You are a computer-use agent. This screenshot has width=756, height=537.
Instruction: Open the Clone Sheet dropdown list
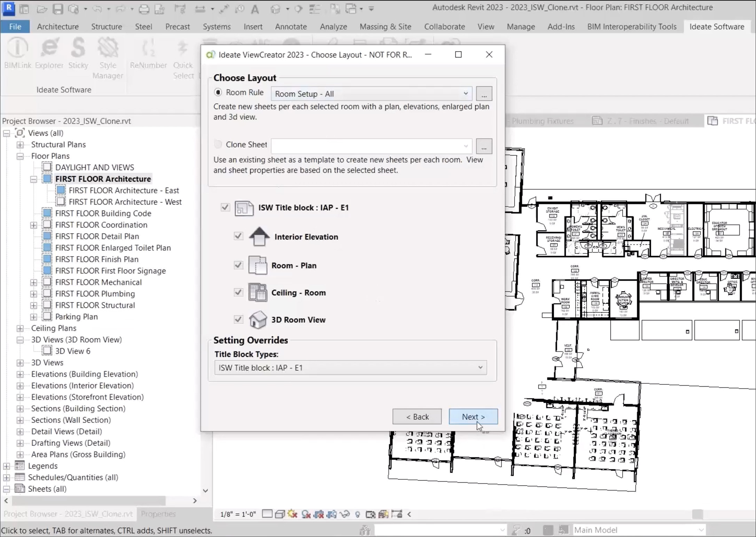pos(371,146)
